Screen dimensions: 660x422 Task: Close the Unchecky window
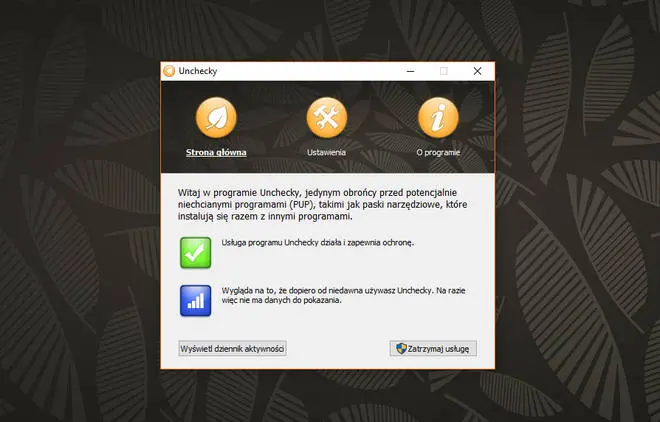(x=477, y=71)
